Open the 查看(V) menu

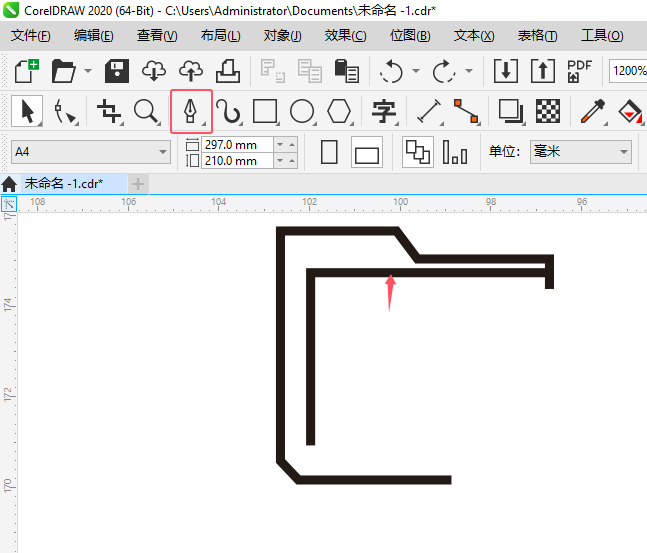pyautogui.click(x=157, y=36)
